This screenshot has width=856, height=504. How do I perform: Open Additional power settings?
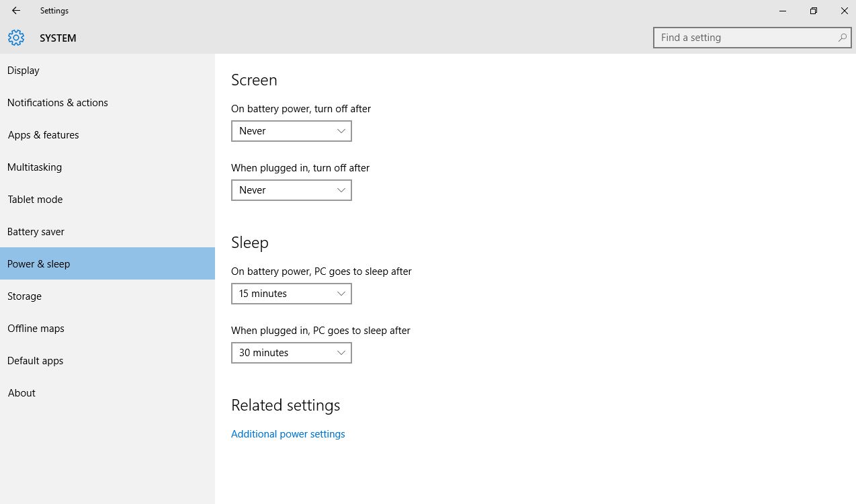click(288, 433)
